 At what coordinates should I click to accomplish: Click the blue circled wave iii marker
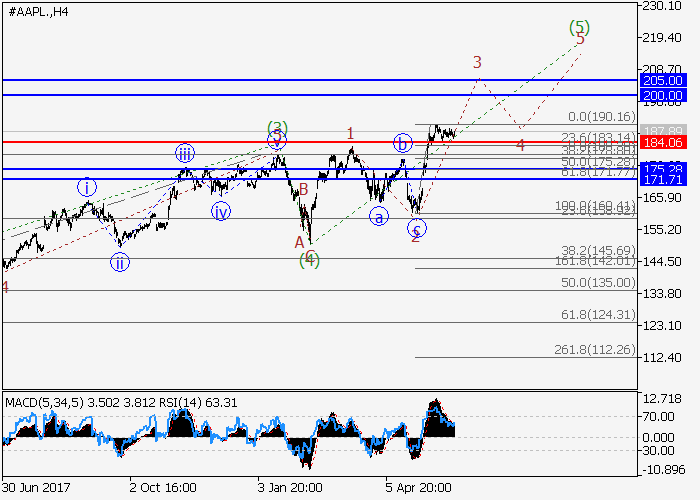tap(185, 154)
